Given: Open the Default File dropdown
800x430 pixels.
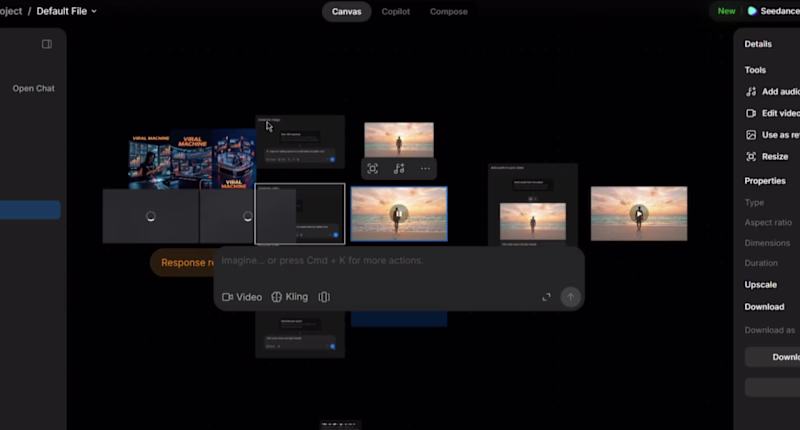Looking at the screenshot, I should pyautogui.click(x=66, y=11).
